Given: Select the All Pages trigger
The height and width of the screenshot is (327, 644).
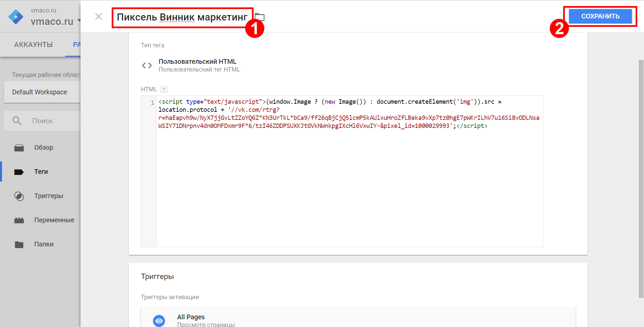Looking at the screenshot, I should (x=191, y=317).
